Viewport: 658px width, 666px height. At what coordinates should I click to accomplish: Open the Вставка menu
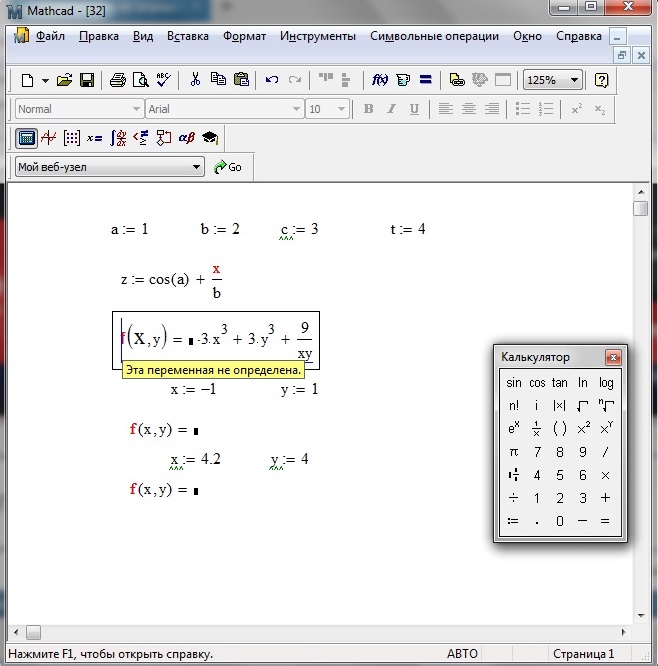coord(188,37)
